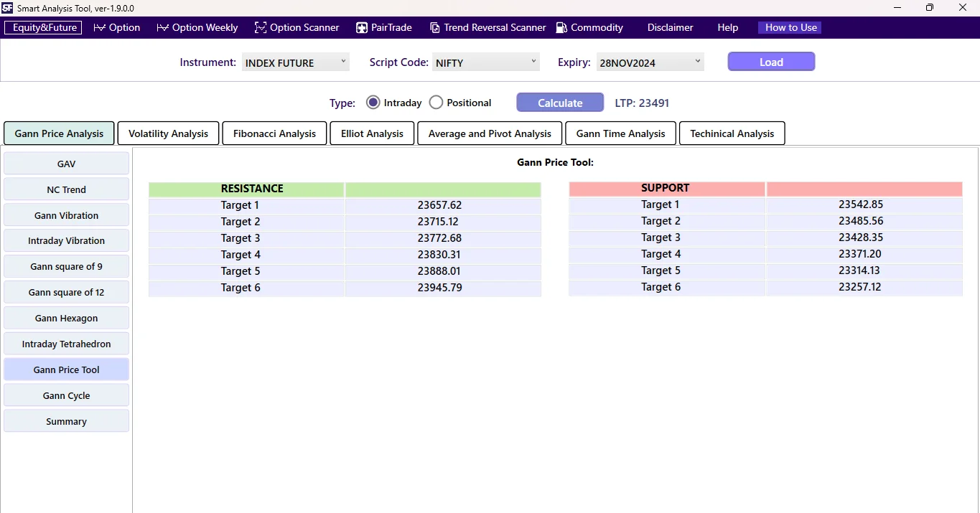Switch to the Gann Time Analysis tab
Screen dimensions: 980x513
tap(620, 133)
